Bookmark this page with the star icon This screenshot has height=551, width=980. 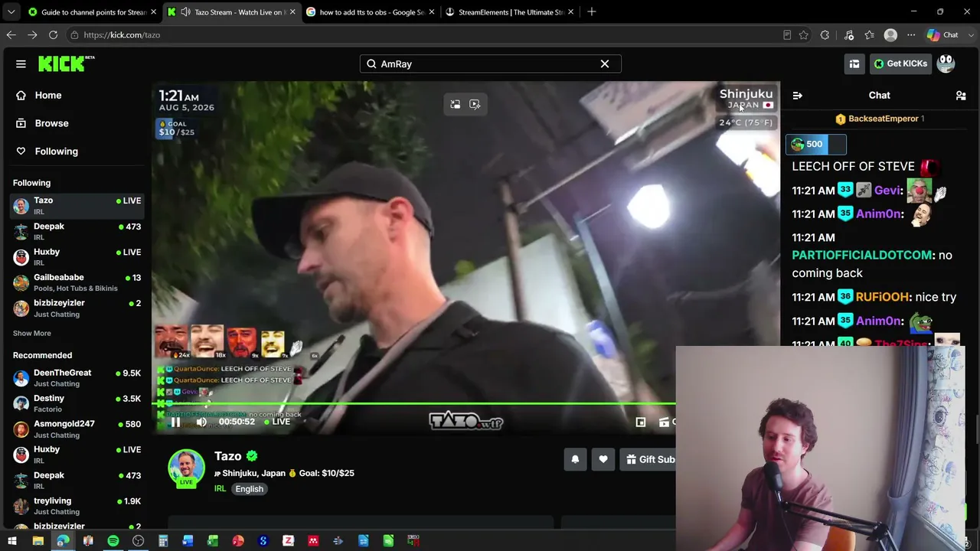pyautogui.click(x=803, y=34)
